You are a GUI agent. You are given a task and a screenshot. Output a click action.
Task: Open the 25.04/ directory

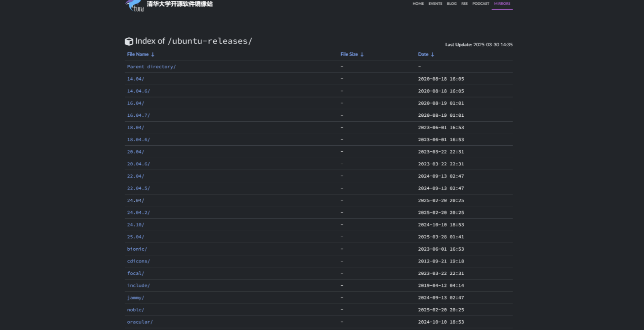(x=135, y=237)
